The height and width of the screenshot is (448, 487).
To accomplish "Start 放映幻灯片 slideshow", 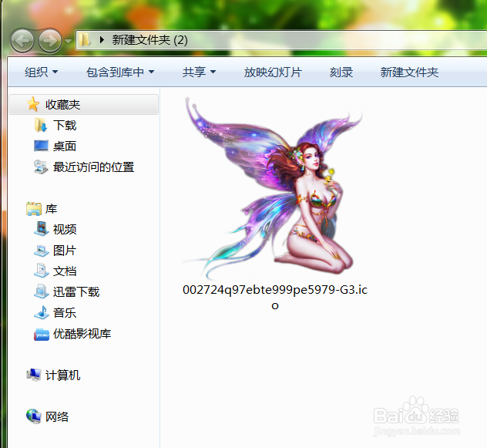I will (x=273, y=72).
